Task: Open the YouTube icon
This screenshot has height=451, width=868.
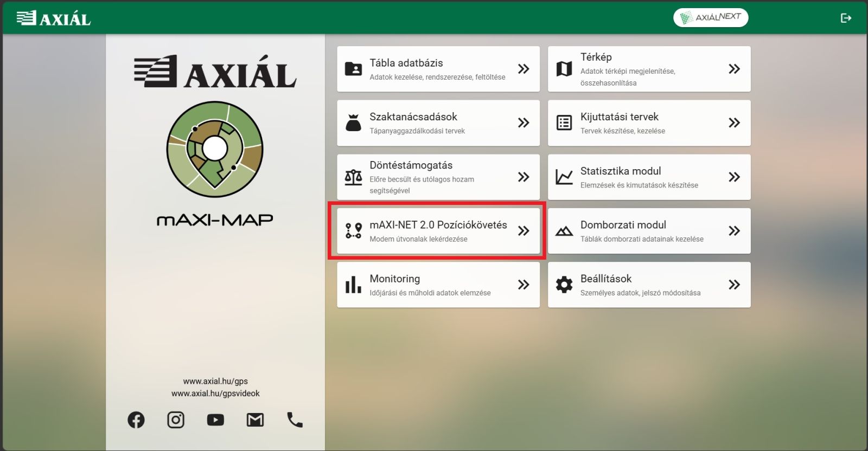Action: (x=215, y=420)
